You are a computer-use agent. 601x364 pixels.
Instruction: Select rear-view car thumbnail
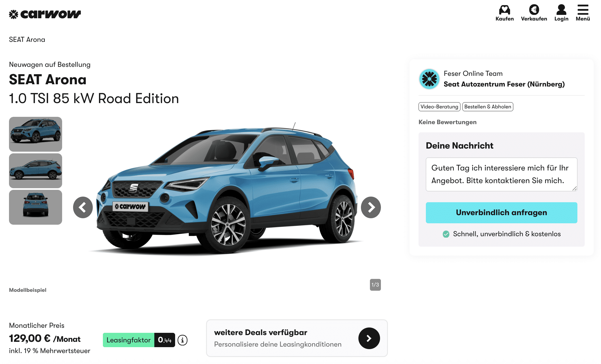(x=35, y=207)
